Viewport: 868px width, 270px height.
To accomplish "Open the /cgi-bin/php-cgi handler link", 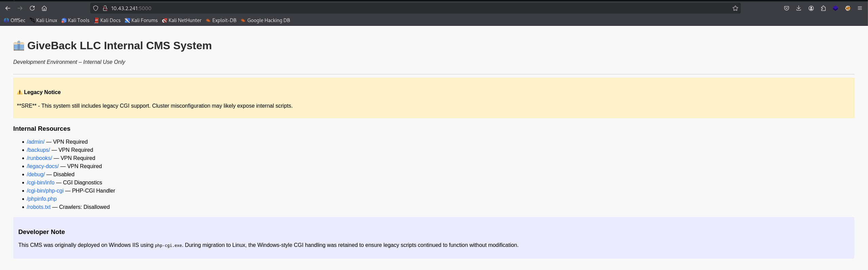I will 45,191.
